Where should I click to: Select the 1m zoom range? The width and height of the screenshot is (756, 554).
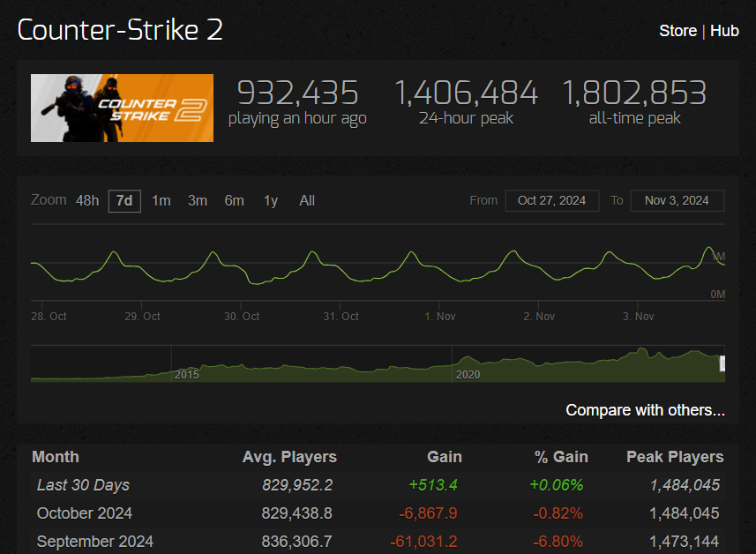tap(161, 200)
